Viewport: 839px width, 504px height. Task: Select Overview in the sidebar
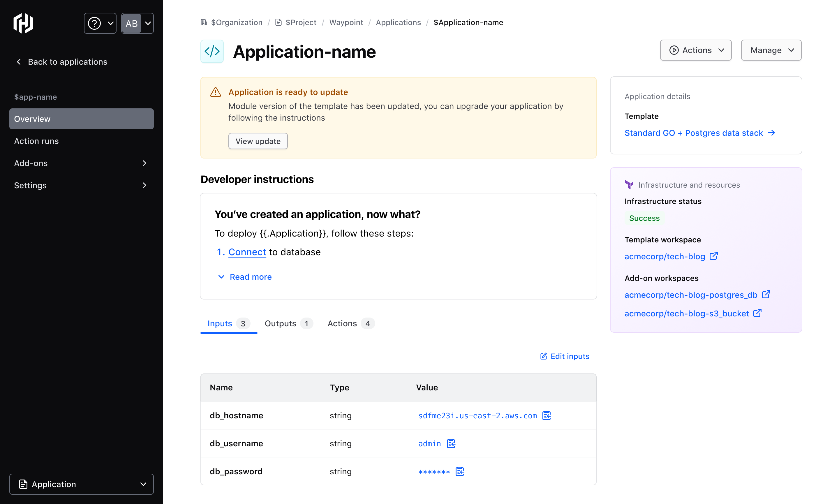[x=82, y=119]
